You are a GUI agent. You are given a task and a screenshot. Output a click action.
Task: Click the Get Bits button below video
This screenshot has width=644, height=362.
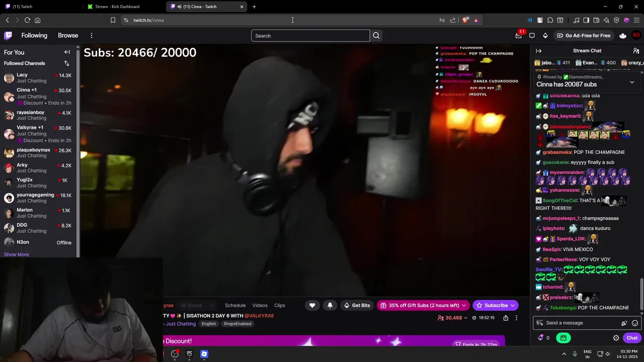(x=357, y=305)
